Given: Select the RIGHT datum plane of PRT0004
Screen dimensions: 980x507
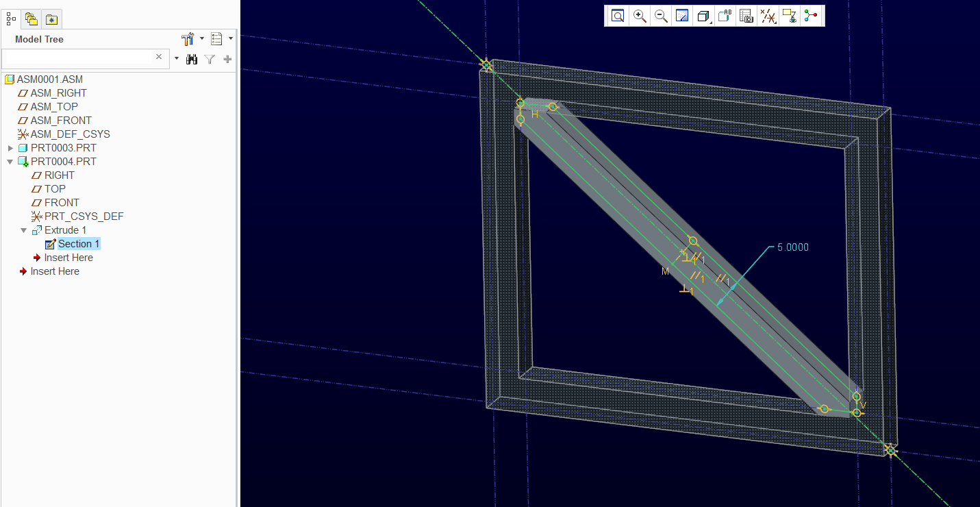Looking at the screenshot, I should tap(59, 175).
